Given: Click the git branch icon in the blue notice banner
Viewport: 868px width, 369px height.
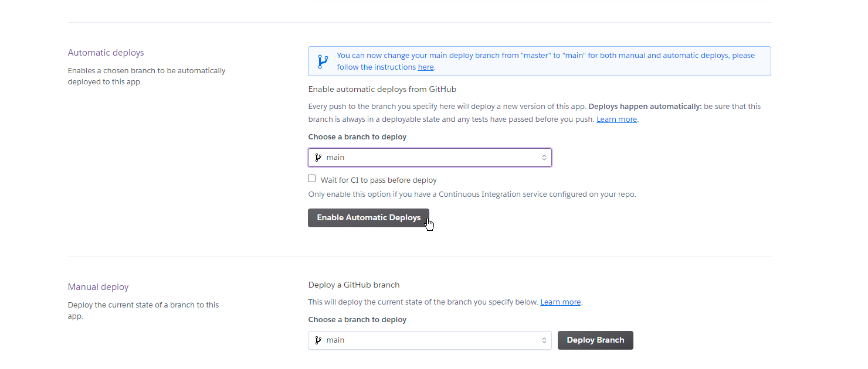Looking at the screenshot, I should [x=323, y=61].
